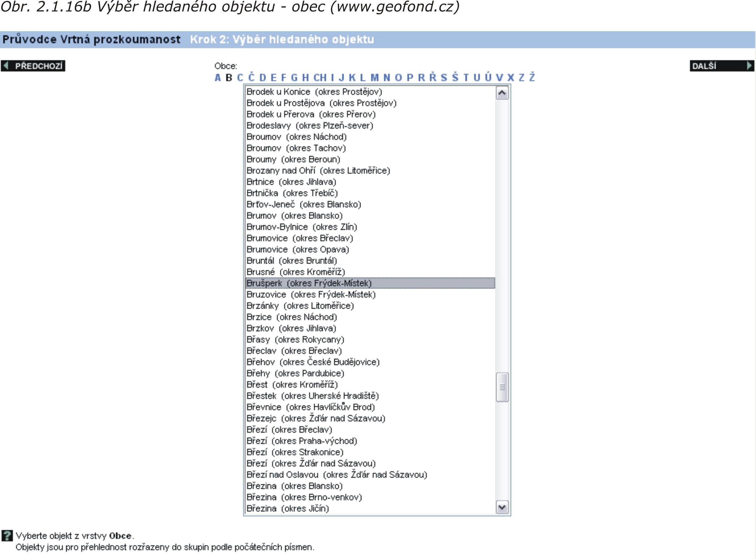Jump to letter Č in alphabet index
This screenshot has width=756, height=559.
tap(251, 78)
